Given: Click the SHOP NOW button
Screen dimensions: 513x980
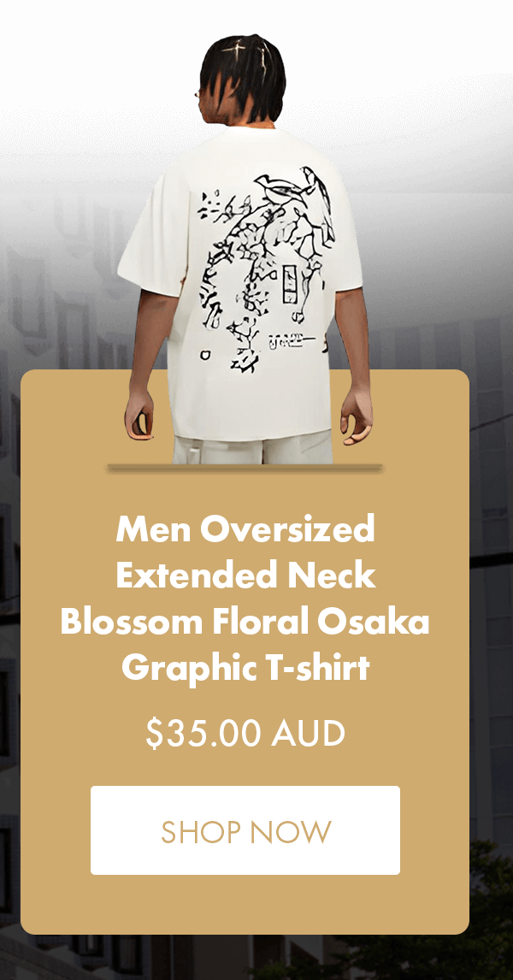Looking at the screenshot, I should (245, 830).
